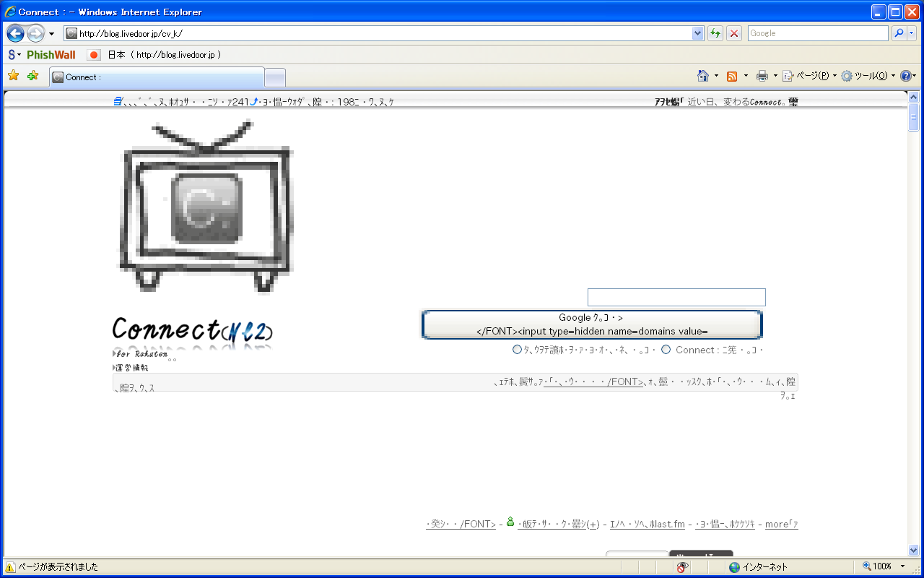Image resolution: width=924 pixels, height=578 pixels.
Task: Expand the Home button dropdown arrow
Action: [x=716, y=76]
